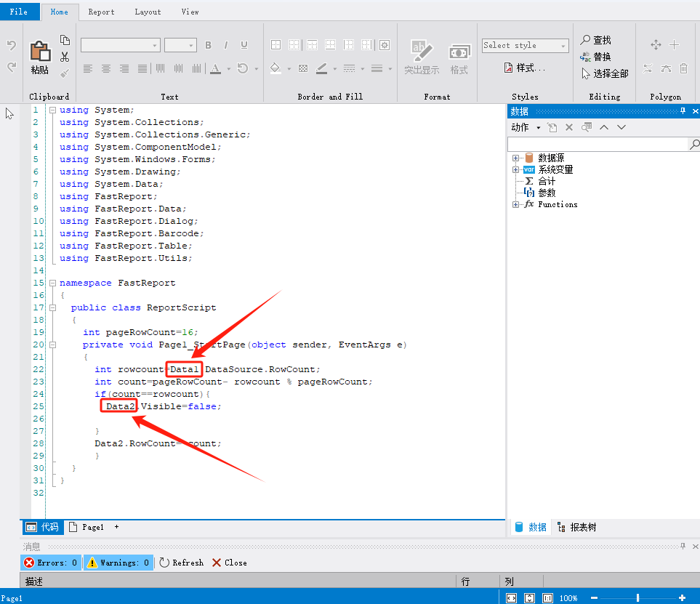
Task: Toggle right text alignment
Action: 124,68
